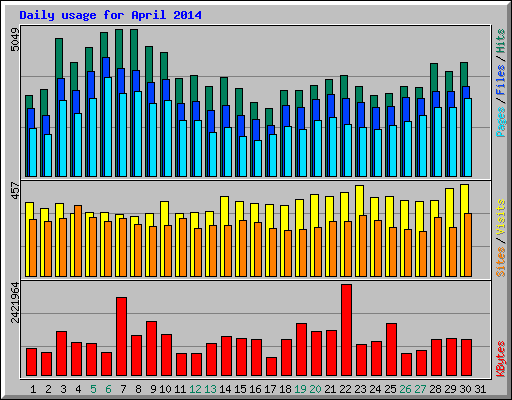Viewport: 512px width, 400px height.
Task: Click the 5049 axis value
Action: [x=15, y=40]
